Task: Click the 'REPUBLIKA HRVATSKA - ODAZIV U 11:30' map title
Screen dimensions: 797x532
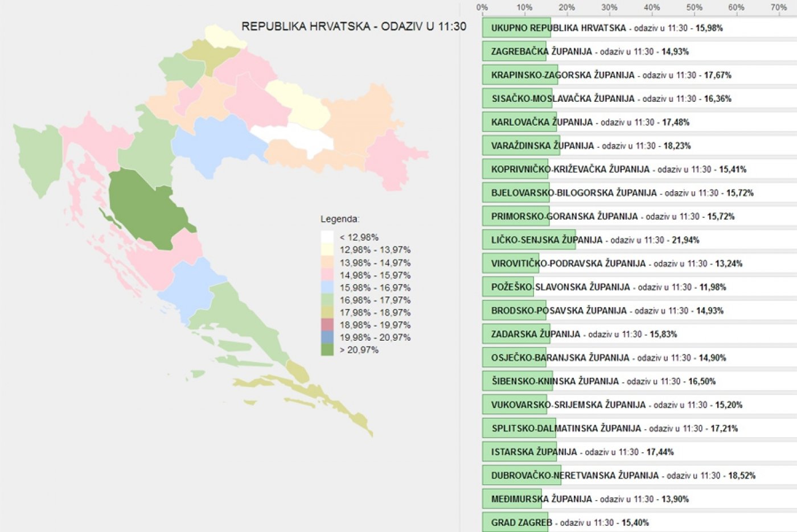Action: 354,27
